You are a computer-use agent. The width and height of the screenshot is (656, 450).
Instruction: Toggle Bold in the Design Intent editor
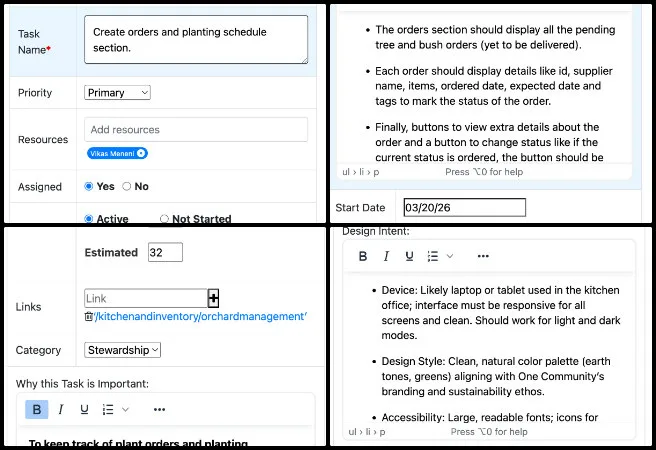pos(363,256)
